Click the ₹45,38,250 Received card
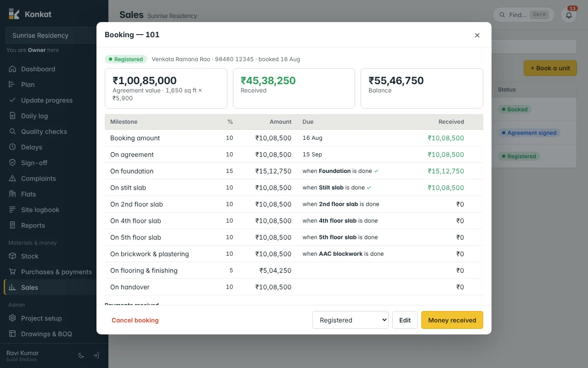Viewport: 588px width, 368px height. pyautogui.click(x=294, y=88)
